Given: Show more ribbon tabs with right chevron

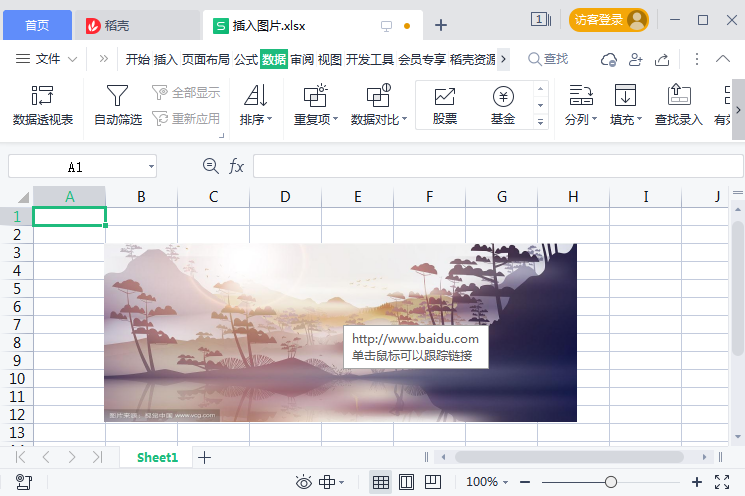Looking at the screenshot, I should pos(504,59).
